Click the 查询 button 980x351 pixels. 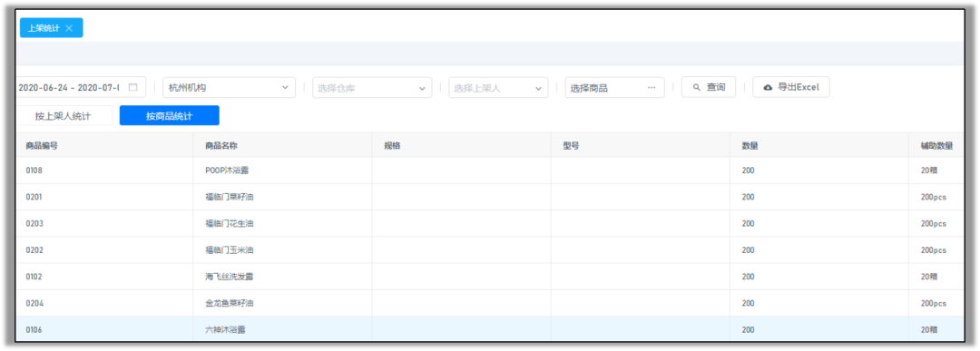point(709,87)
